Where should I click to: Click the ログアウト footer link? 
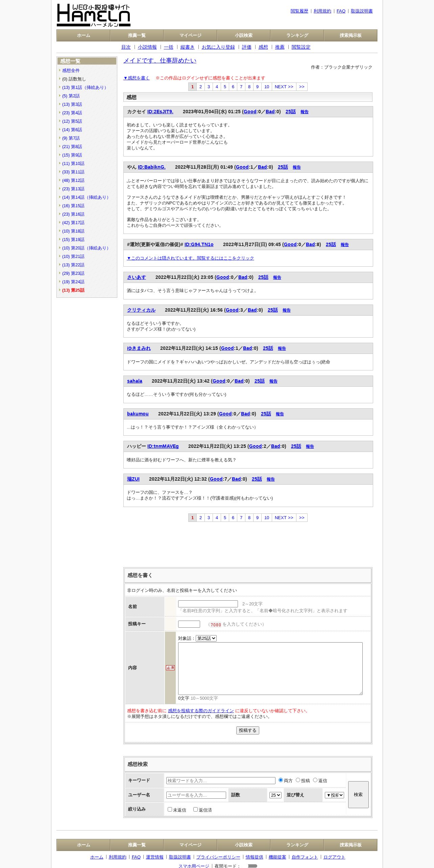coord(334,857)
